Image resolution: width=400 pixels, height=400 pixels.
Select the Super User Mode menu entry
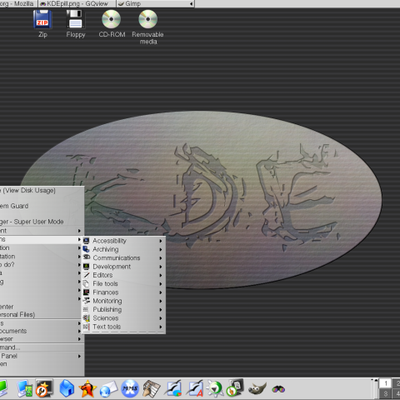coord(41,222)
